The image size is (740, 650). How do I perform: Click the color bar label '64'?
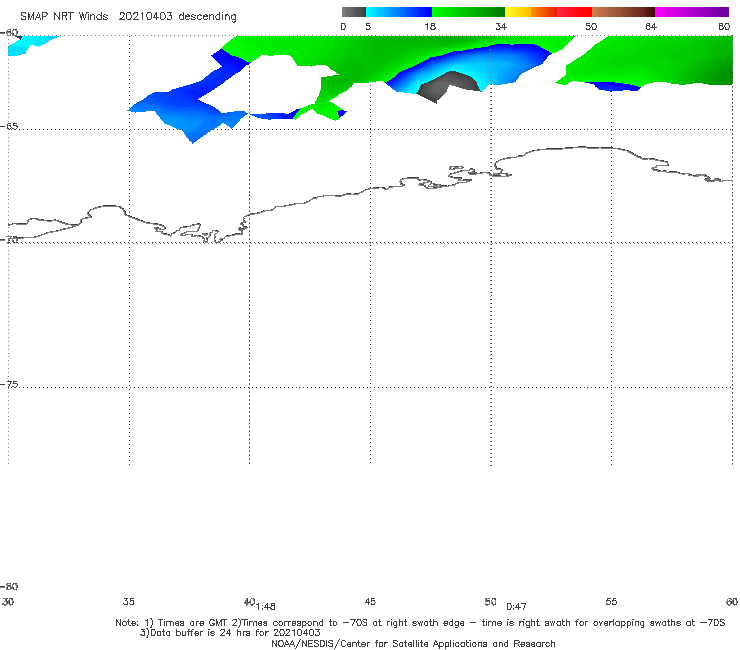pyautogui.click(x=651, y=27)
